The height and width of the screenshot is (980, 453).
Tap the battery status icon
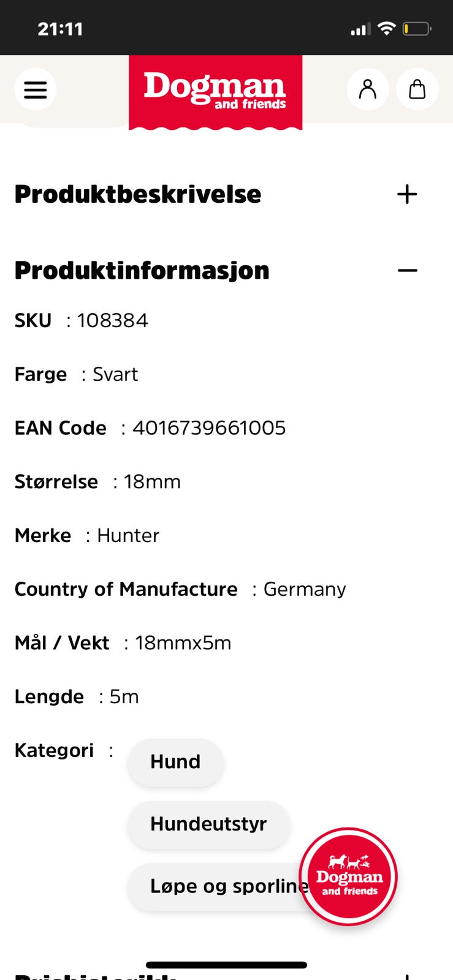417,29
